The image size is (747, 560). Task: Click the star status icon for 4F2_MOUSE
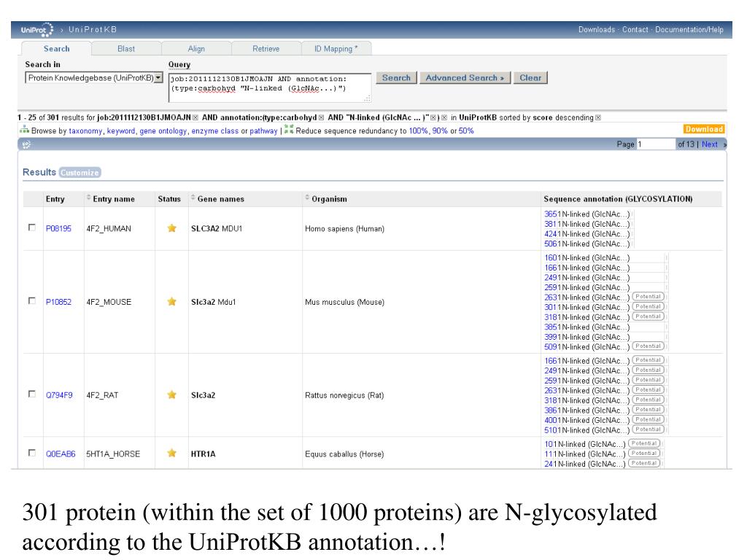[x=172, y=301]
